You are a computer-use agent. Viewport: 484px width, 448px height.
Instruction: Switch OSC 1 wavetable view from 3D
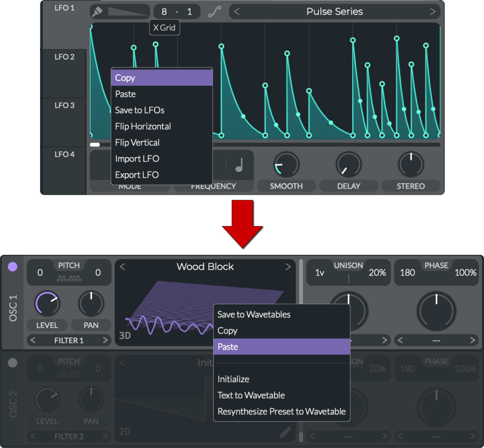[x=125, y=336]
